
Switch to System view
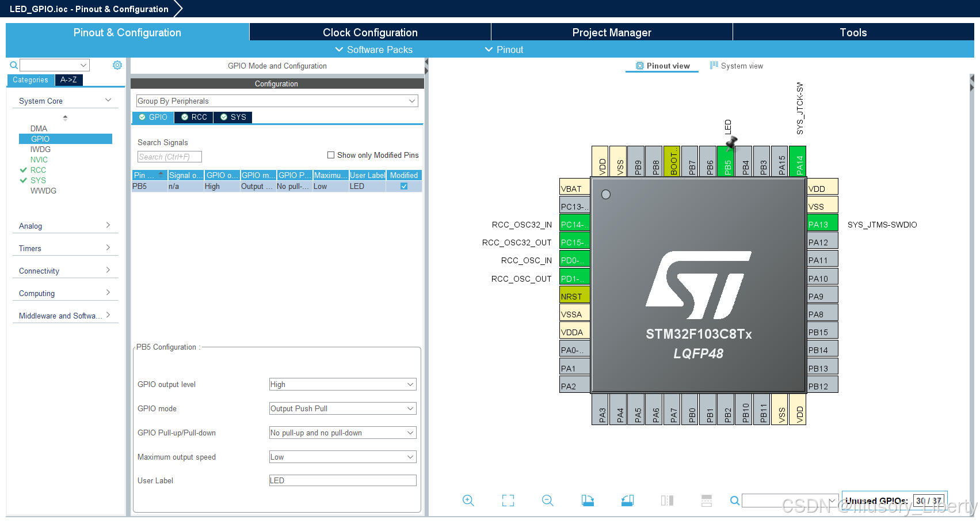[x=737, y=66]
